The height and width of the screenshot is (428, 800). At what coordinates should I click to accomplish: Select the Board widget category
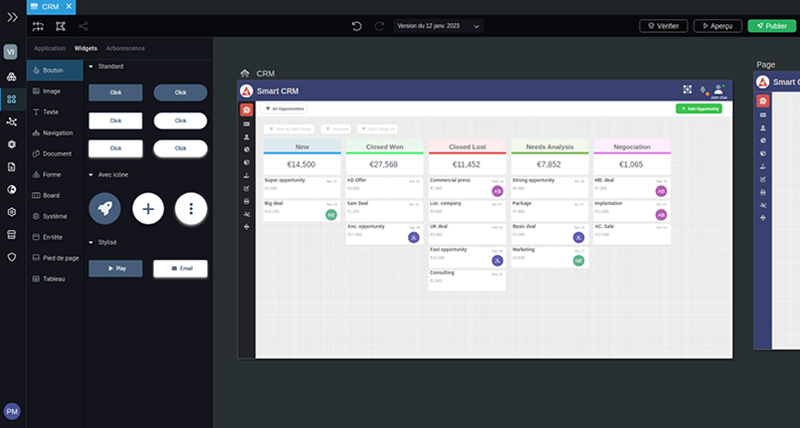(x=55, y=195)
